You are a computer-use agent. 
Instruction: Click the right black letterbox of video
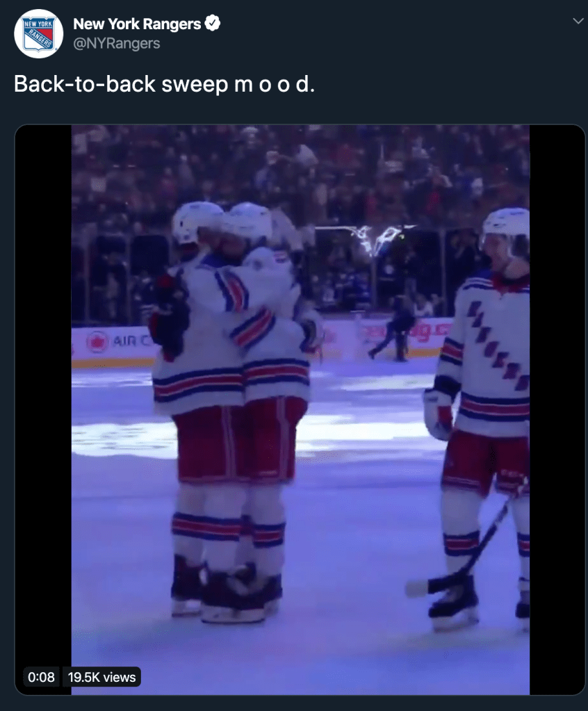pos(557,409)
